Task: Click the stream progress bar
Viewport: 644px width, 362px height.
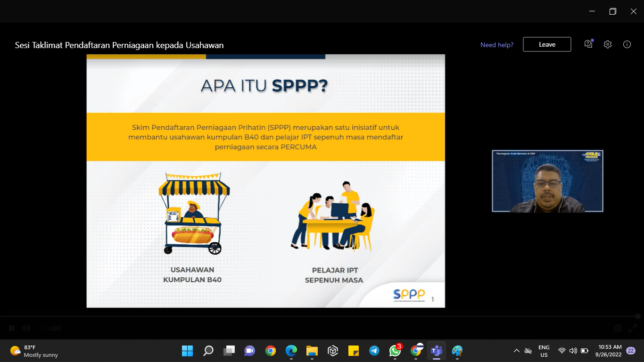Action: tap(321, 316)
